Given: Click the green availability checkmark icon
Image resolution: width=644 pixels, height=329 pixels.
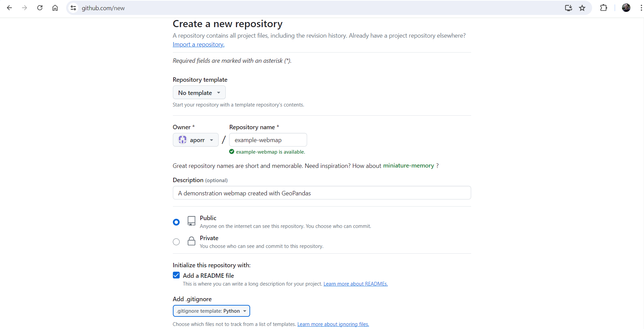Looking at the screenshot, I should click(x=232, y=152).
